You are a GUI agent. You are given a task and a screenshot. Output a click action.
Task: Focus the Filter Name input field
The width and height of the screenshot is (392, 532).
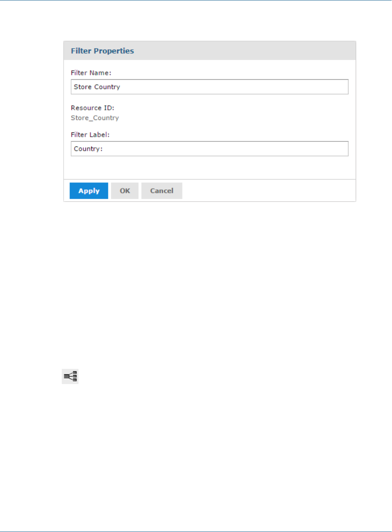click(209, 87)
